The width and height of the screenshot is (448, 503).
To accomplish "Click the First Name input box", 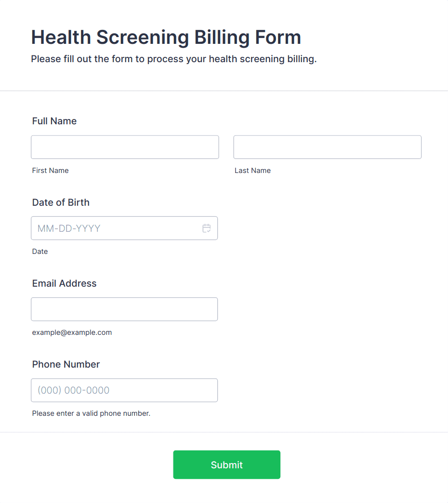I will click(125, 147).
